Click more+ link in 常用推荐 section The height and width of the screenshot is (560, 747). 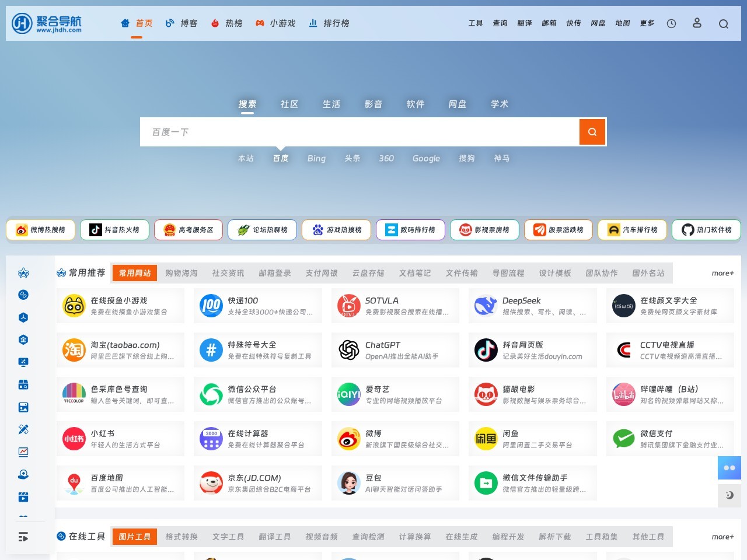pos(722,273)
